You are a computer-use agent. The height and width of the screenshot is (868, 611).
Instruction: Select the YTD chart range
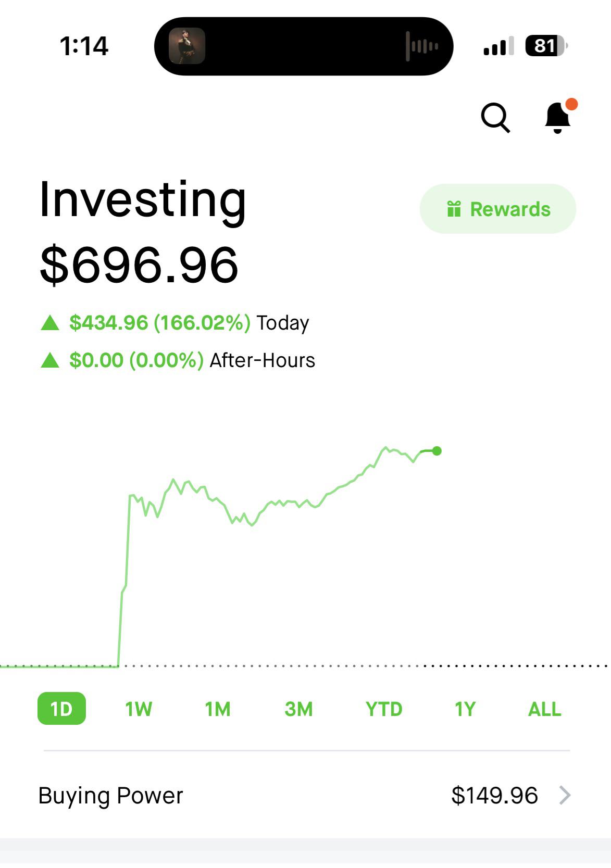pos(384,709)
